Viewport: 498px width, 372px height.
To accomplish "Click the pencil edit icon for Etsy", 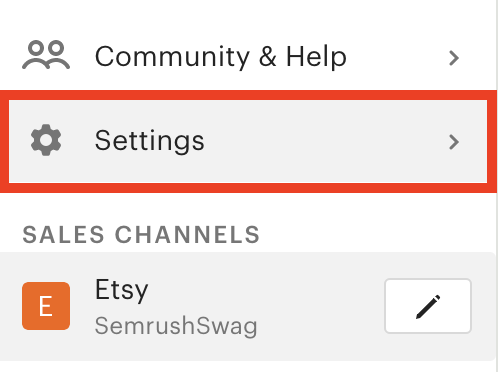I will click(x=428, y=306).
